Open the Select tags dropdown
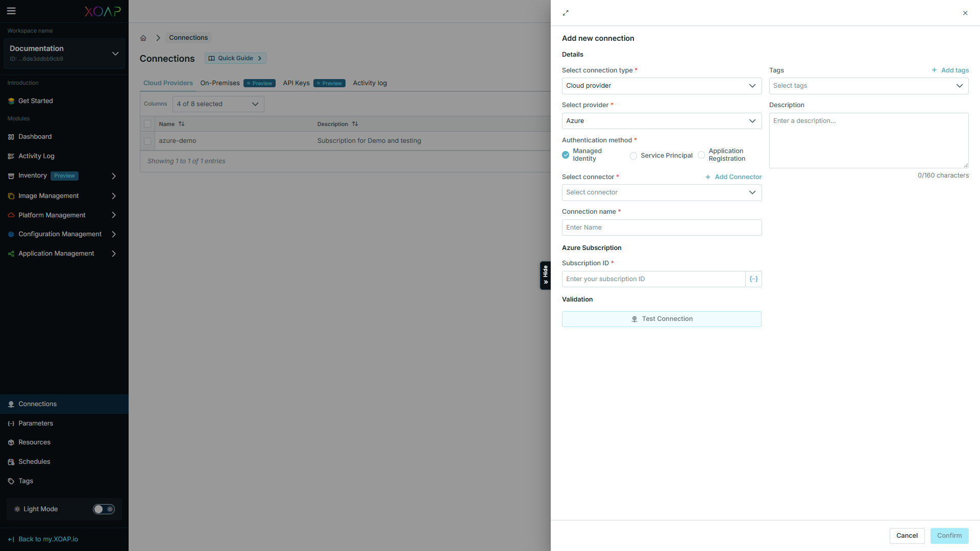The width and height of the screenshot is (980, 551). tap(868, 86)
